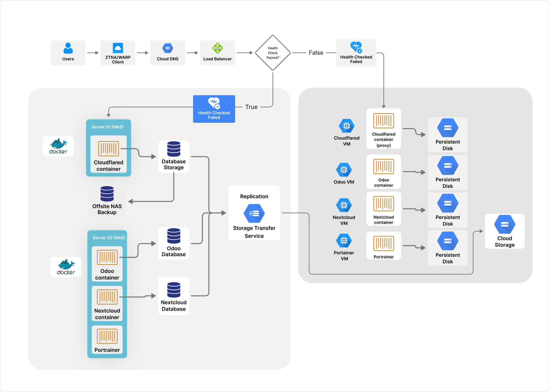
Task: Select the Odoo Database icon
Action: (174, 236)
